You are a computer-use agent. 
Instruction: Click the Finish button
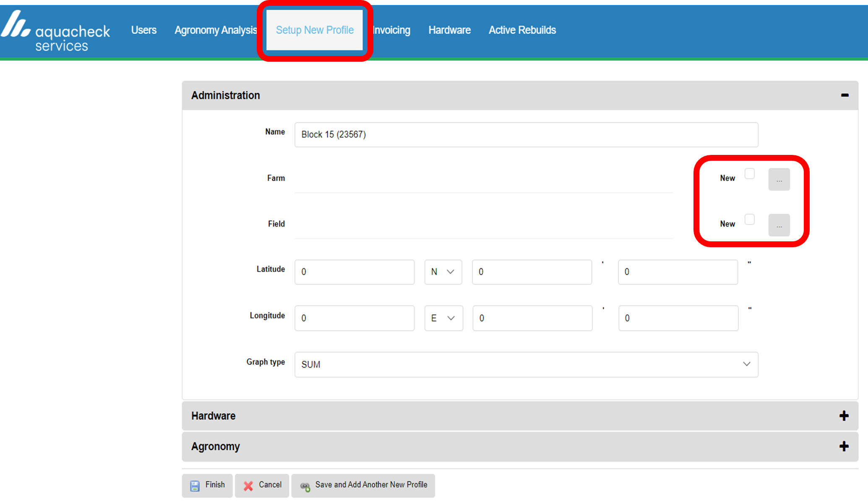pyautogui.click(x=207, y=486)
